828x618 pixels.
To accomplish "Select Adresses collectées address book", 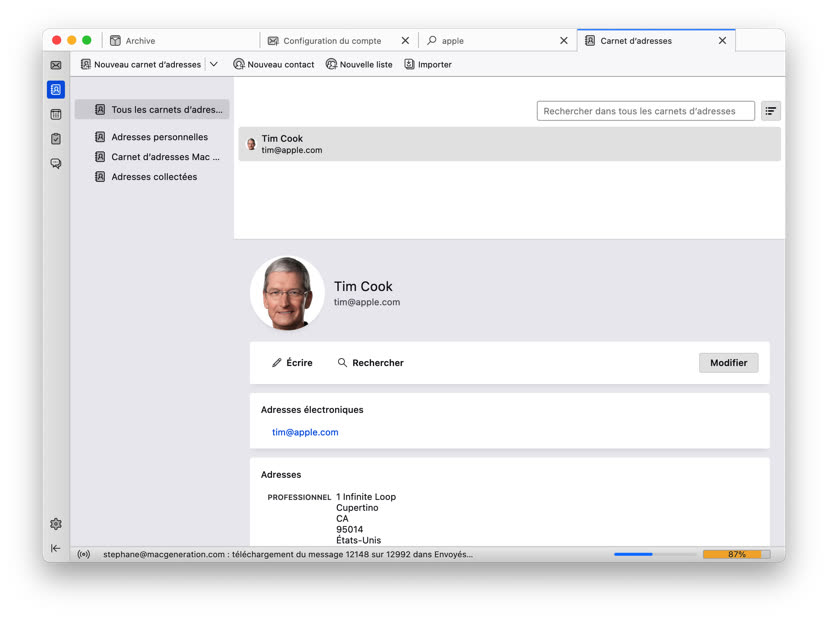I will coord(152,177).
